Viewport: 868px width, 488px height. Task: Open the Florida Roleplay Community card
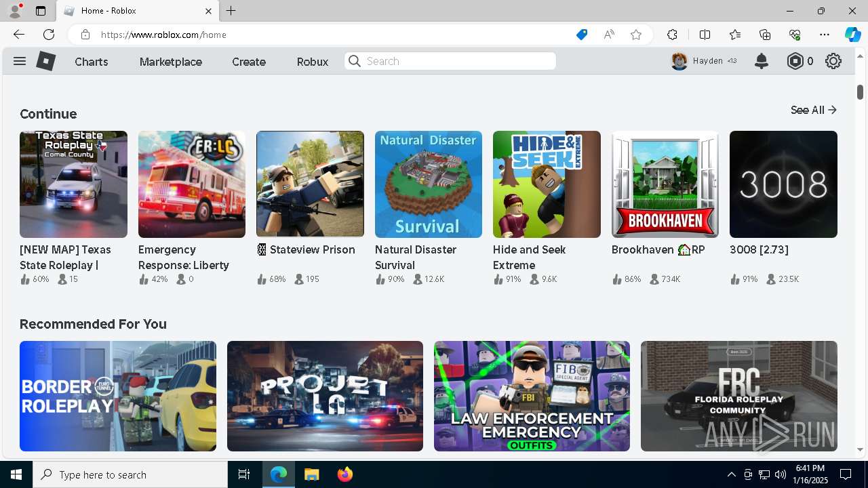tap(739, 396)
